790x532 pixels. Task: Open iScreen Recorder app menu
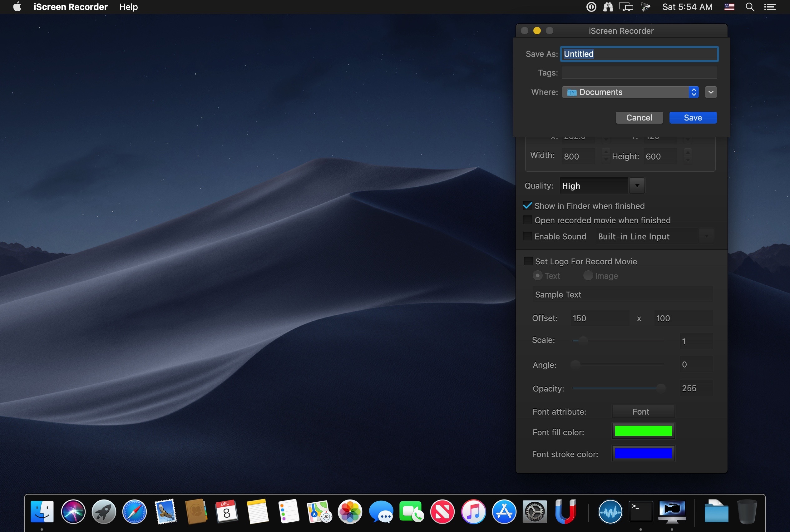coord(71,7)
